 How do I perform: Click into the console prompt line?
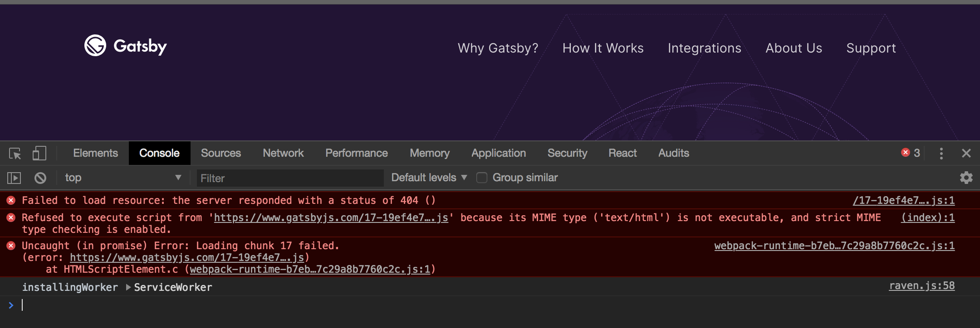(x=490, y=305)
